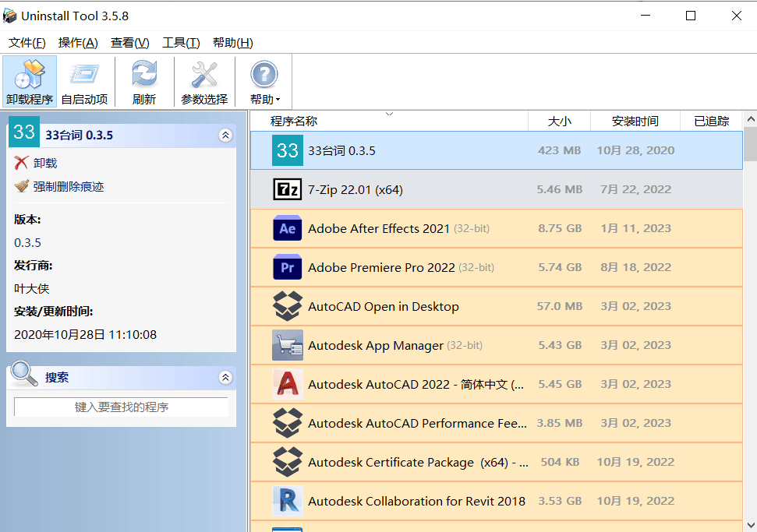Click the version value 0.3.5

(27, 242)
